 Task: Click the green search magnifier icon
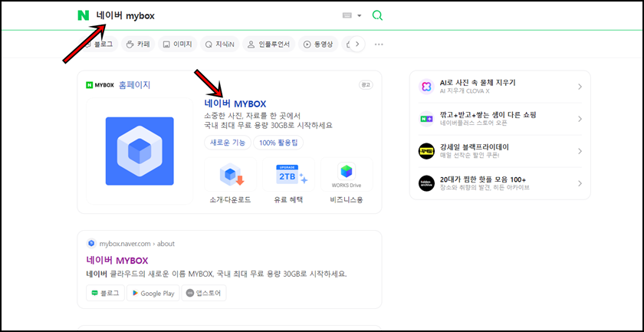pyautogui.click(x=377, y=15)
